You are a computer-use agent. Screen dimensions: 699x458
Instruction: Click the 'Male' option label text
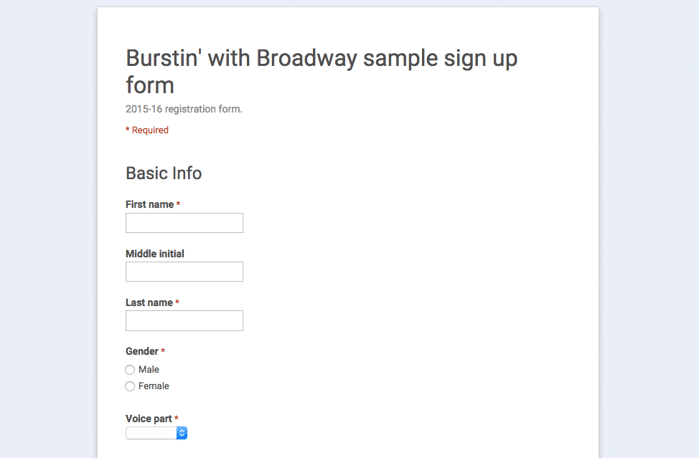tap(148, 370)
